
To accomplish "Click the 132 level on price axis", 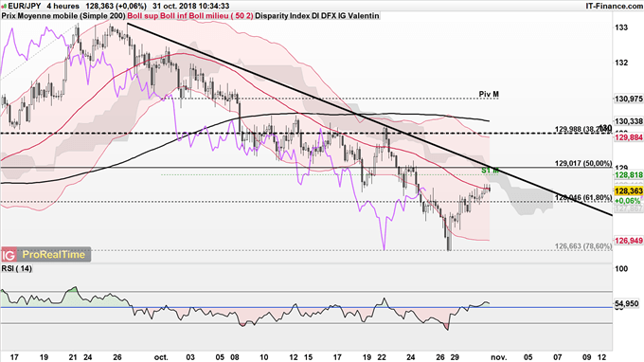I will [x=621, y=63].
